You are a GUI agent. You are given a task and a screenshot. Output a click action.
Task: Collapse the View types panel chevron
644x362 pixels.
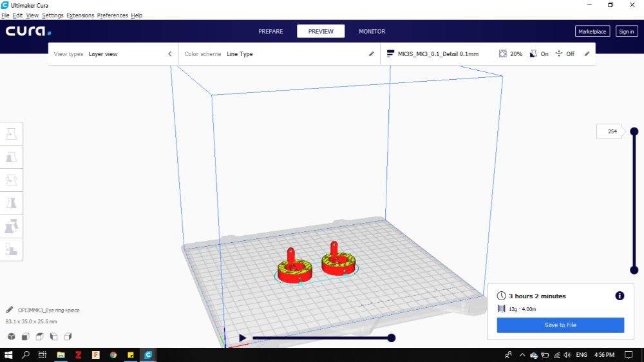169,54
